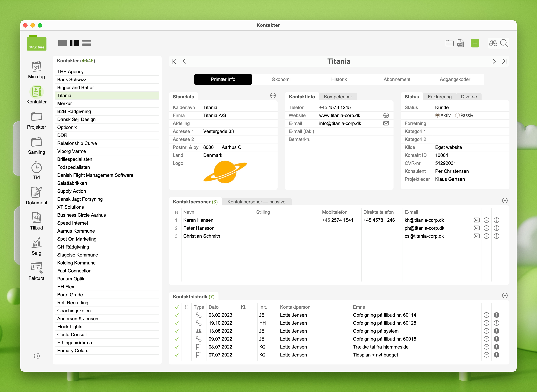Click mail icon for Karen Hansen
This screenshot has width=537, height=392.
(476, 220)
